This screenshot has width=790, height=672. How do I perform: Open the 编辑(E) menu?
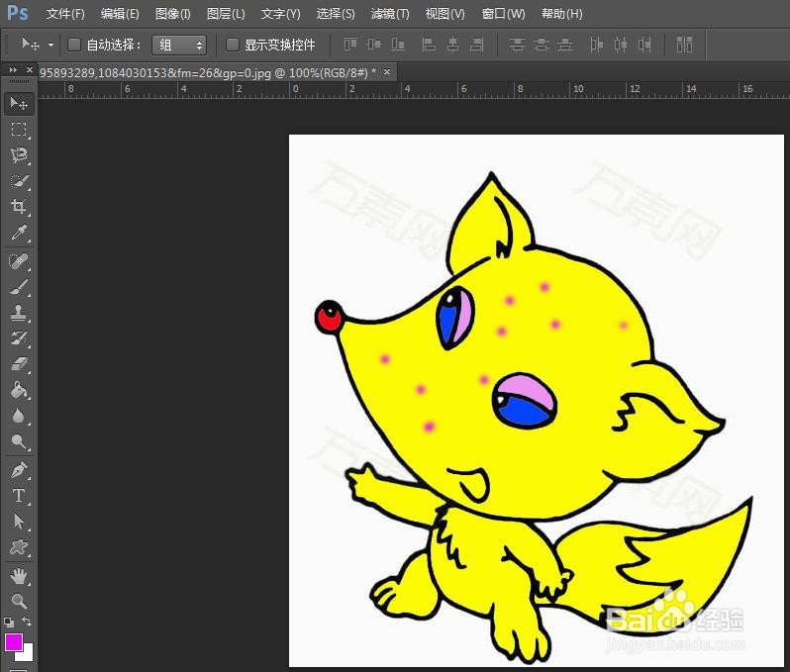pos(120,14)
